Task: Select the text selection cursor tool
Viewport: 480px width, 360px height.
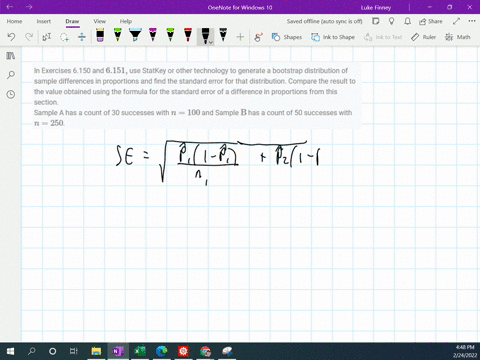Action: click(x=47, y=37)
